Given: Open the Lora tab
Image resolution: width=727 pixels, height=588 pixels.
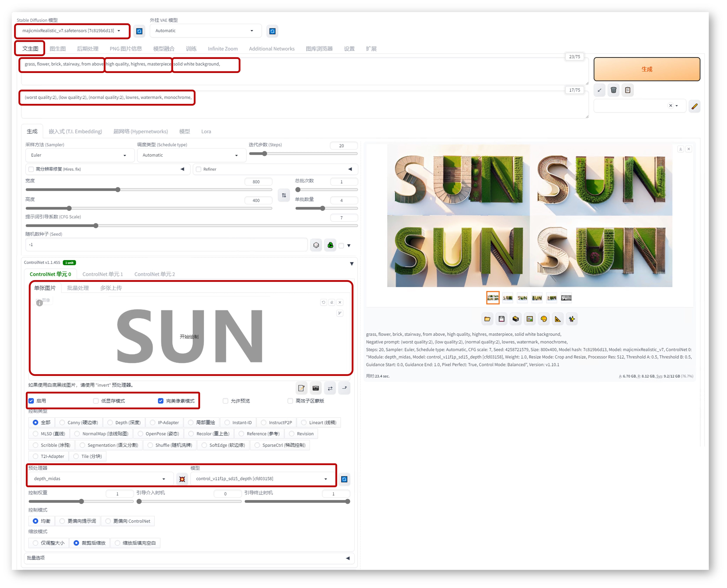Looking at the screenshot, I should 206,131.
